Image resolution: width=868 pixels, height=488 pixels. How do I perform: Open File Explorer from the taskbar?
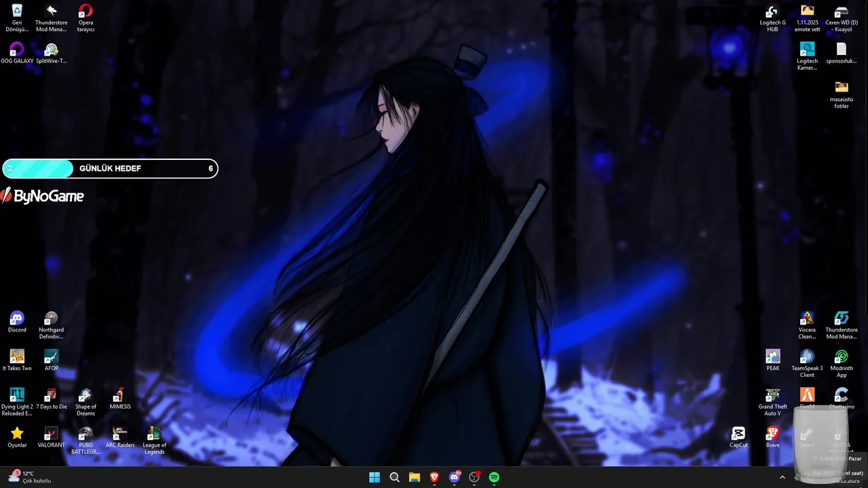[414, 477]
